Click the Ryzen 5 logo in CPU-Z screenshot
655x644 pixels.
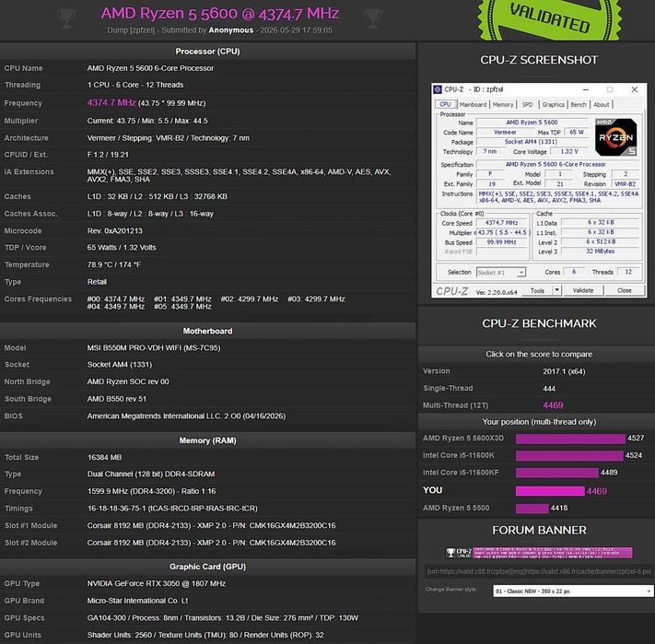click(x=615, y=137)
